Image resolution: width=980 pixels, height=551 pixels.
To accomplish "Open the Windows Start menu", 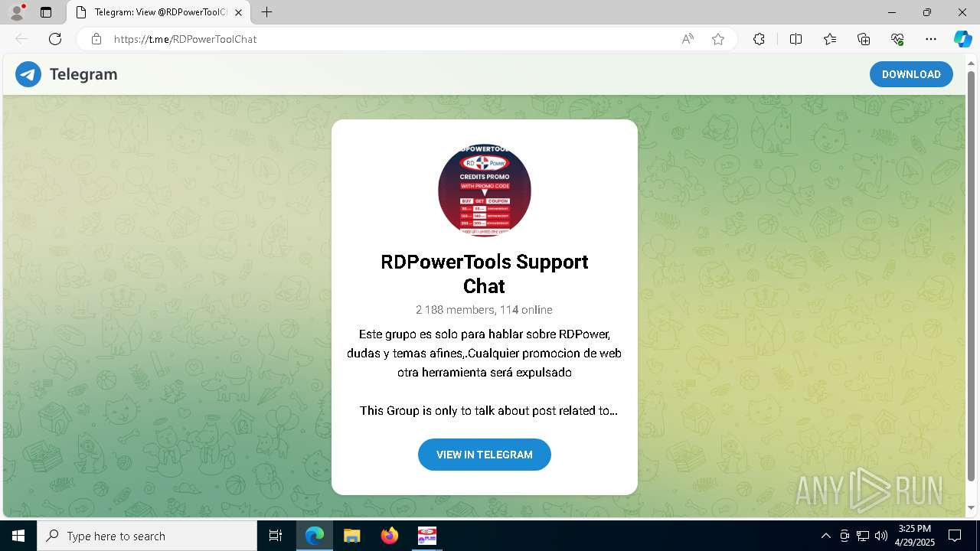I will pos(18,536).
